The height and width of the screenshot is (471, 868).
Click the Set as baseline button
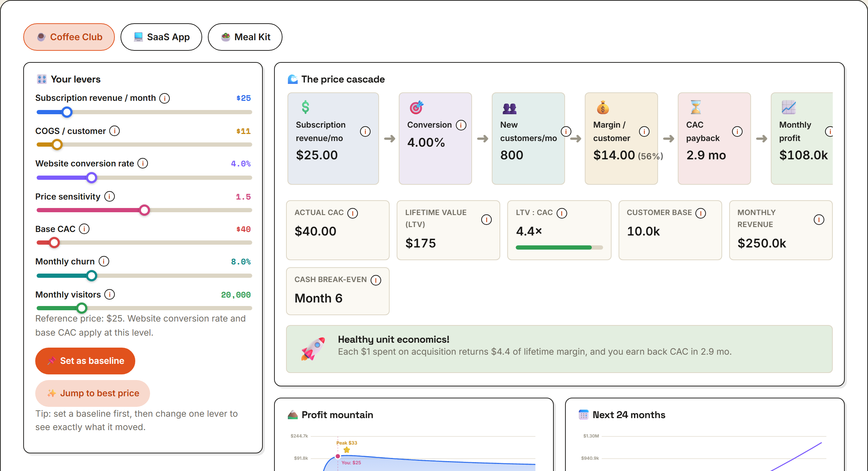click(85, 361)
